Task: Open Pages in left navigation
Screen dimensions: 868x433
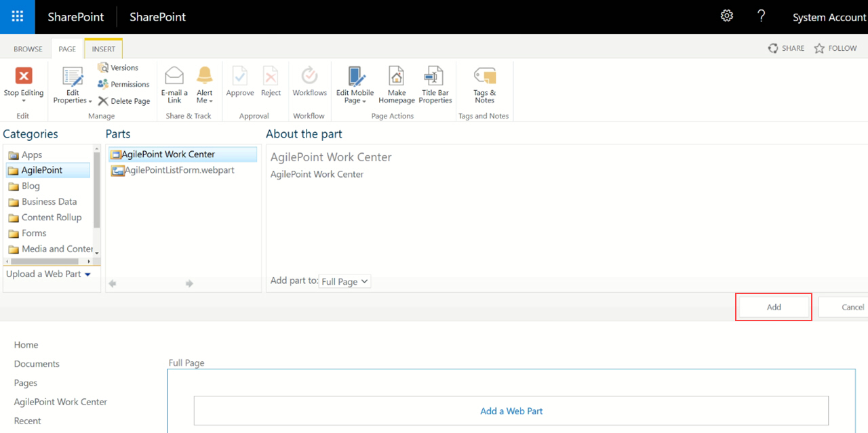Action: pyautogui.click(x=26, y=383)
